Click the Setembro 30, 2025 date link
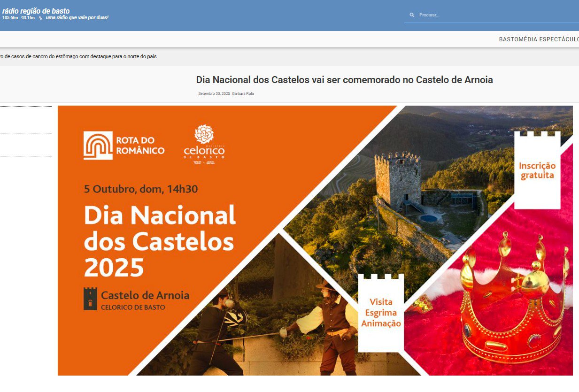The width and height of the screenshot is (579, 392). coord(214,93)
